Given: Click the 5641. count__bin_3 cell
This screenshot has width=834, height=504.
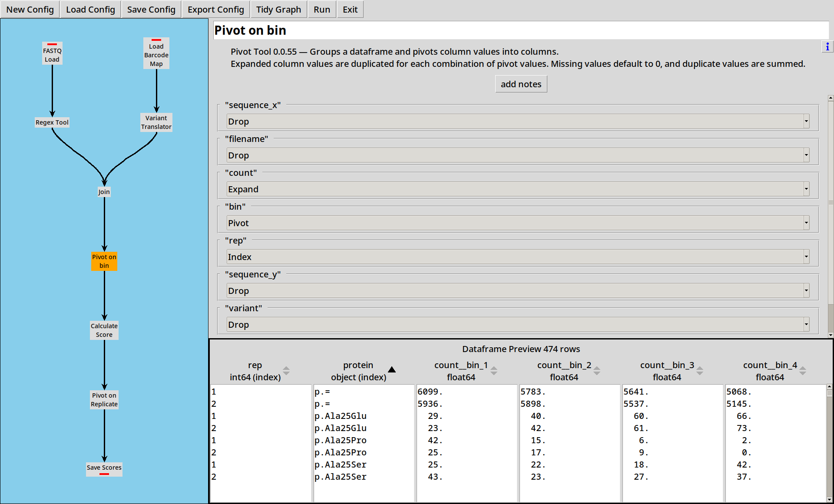Looking at the screenshot, I should (672, 392).
